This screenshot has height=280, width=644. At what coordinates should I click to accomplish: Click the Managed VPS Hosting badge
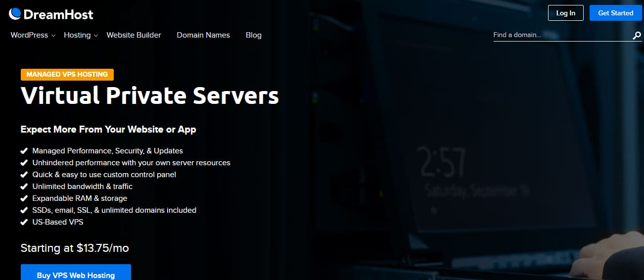click(67, 74)
